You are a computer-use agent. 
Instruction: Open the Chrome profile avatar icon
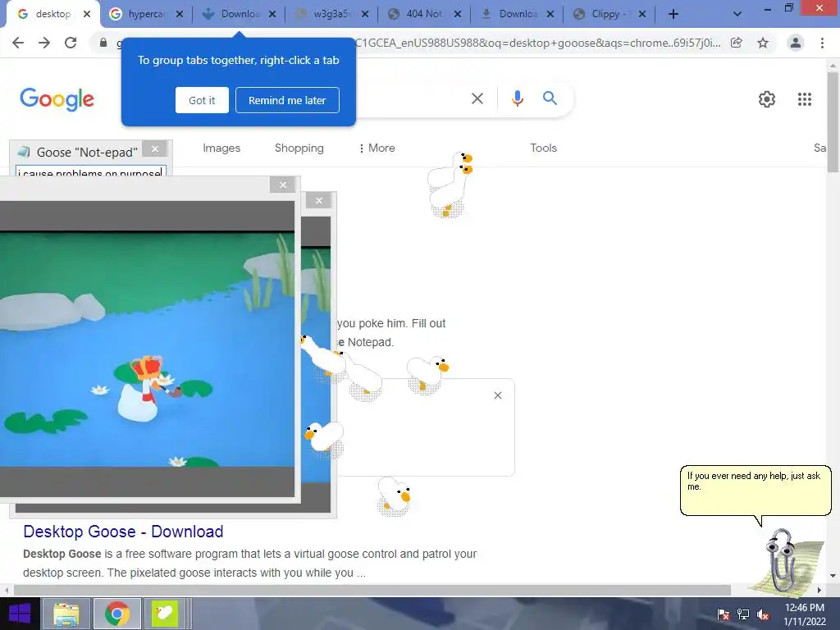pos(796,43)
